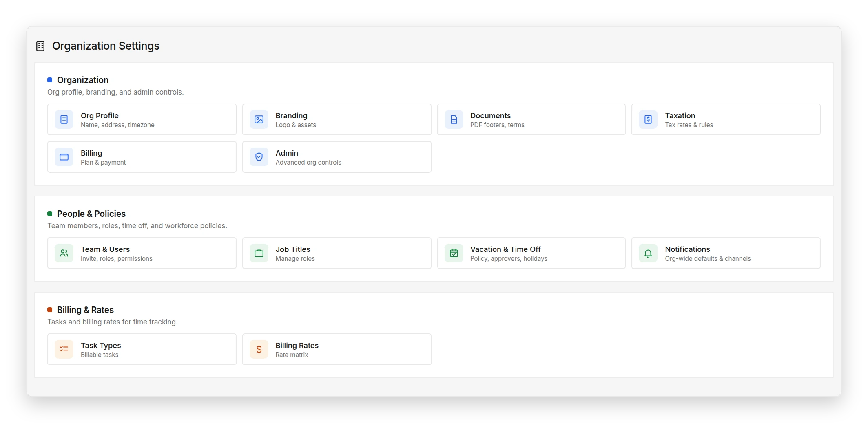Click the Job Titles briefcase icon
Image resolution: width=868 pixels, height=423 pixels.
click(259, 253)
